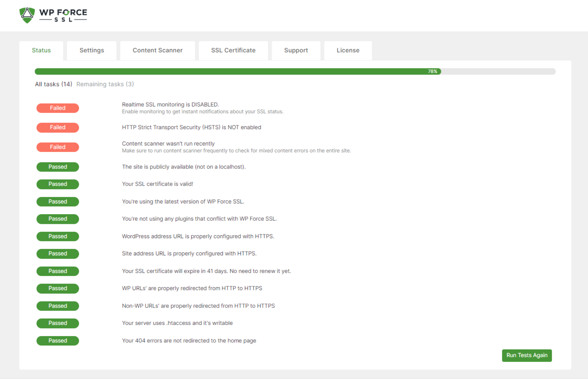Click Passed badge for Site address URL
Screen dimensions: 588x379
click(58, 254)
